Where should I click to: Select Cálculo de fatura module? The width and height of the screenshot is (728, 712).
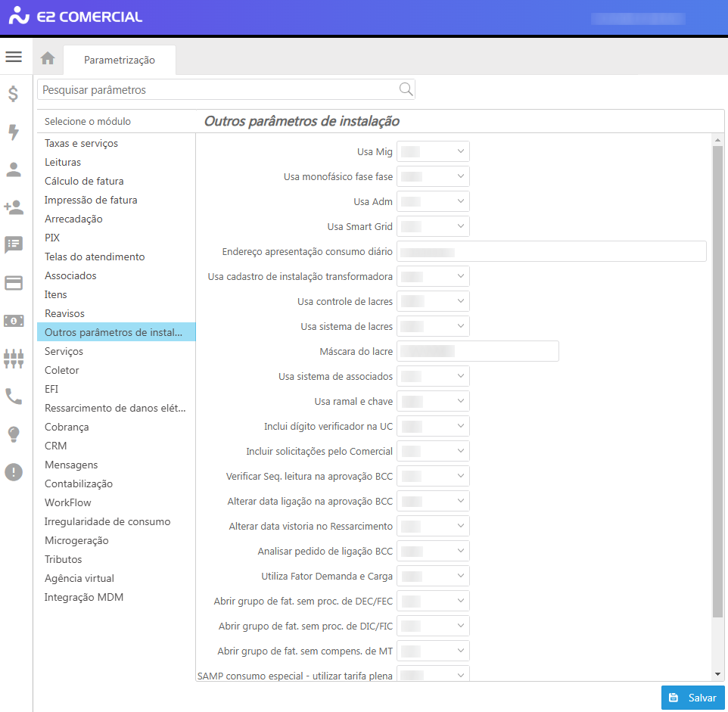pos(84,181)
